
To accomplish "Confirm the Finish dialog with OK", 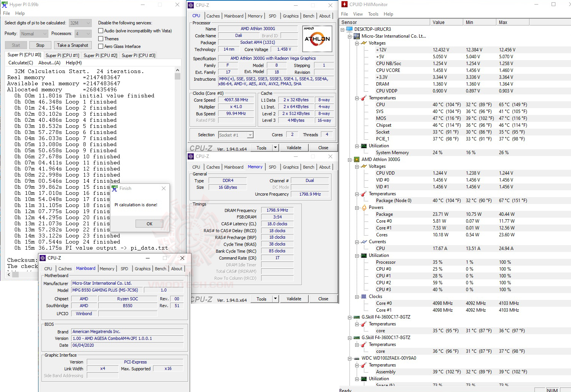I will [149, 224].
